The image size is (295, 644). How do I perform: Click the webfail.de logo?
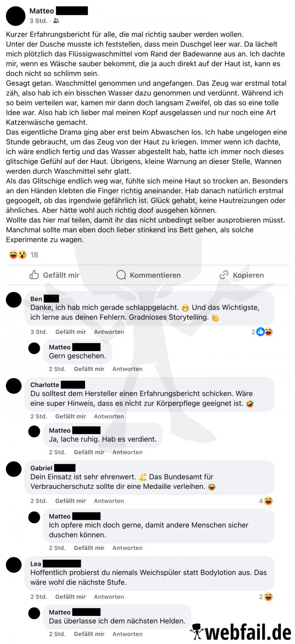click(241, 630)
